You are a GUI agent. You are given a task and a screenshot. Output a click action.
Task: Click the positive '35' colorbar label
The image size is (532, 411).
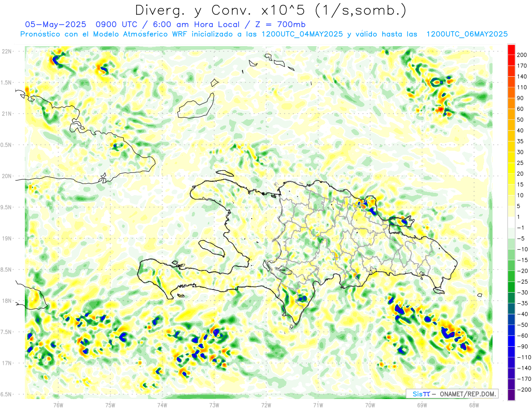tap(521, 141)
